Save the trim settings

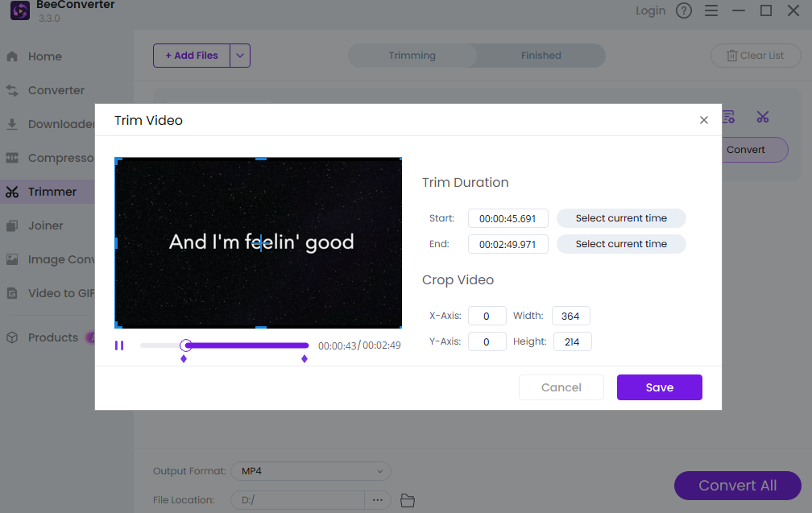(x=659, y=387)
